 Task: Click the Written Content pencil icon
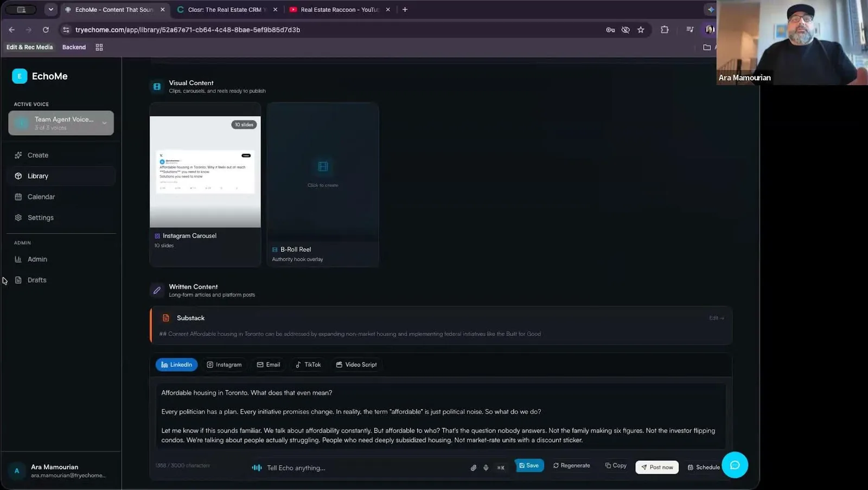click(157, 291)
